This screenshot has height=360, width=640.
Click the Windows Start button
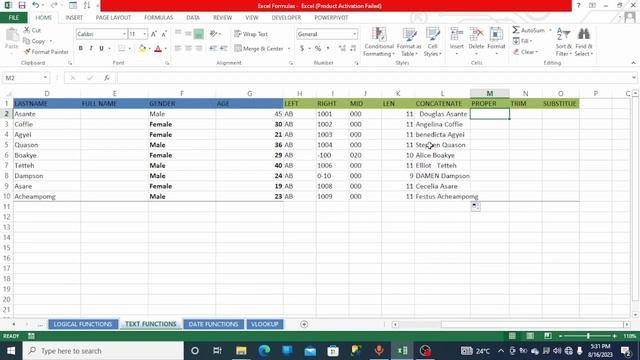[11, 351]
